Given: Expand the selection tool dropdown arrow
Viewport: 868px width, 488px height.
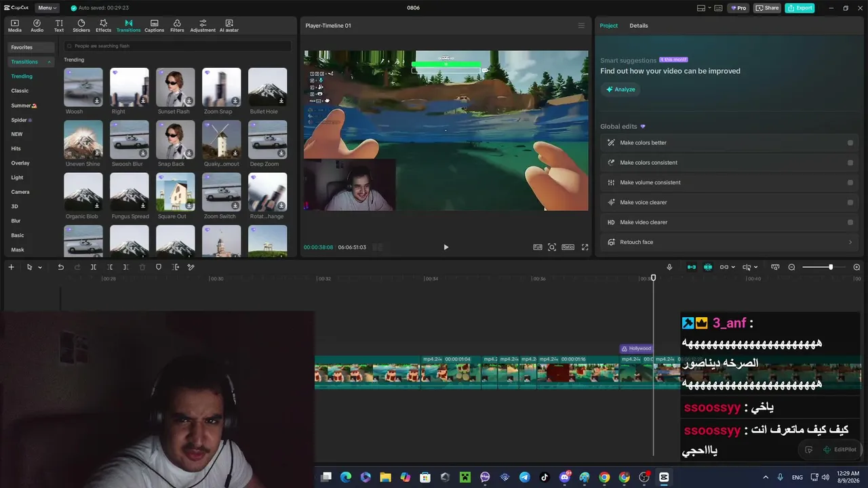Looking at the screenshot, I should click(x=40, y=267).
